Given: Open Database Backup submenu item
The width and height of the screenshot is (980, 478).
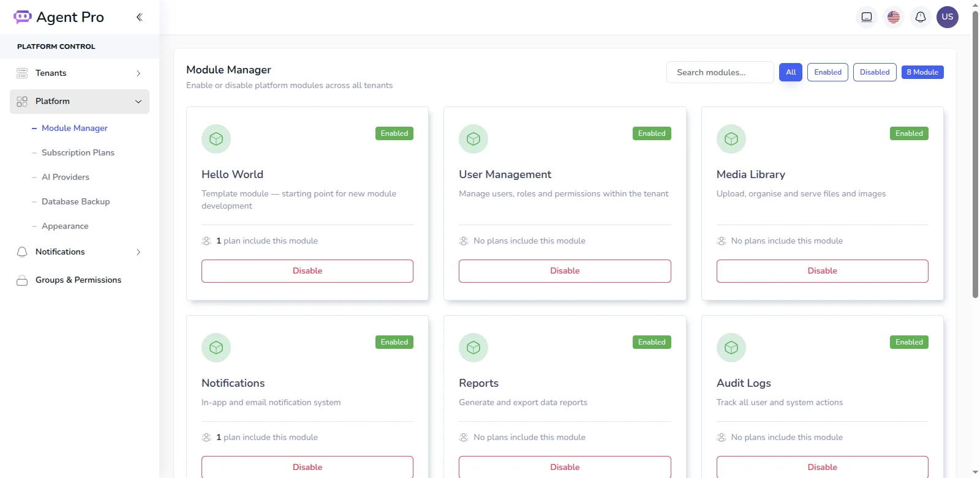Looking at the screenshot, I should pyautogui.click(x=76, y=201).
